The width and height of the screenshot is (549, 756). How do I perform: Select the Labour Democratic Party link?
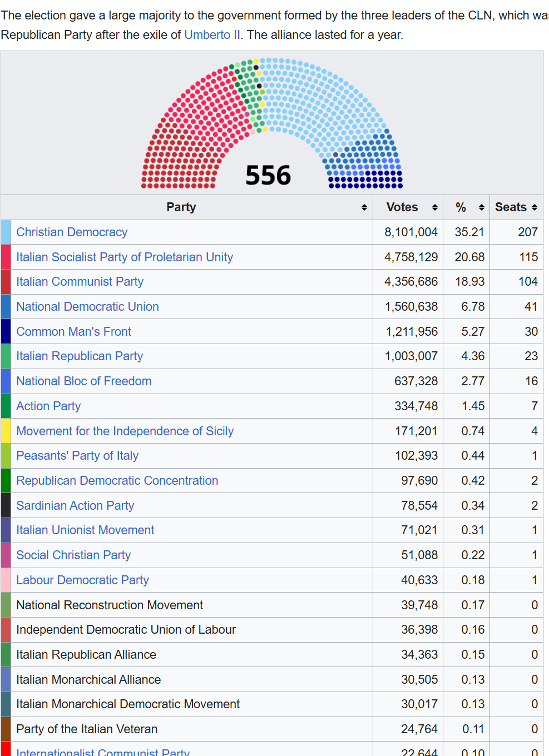point(82,580)
